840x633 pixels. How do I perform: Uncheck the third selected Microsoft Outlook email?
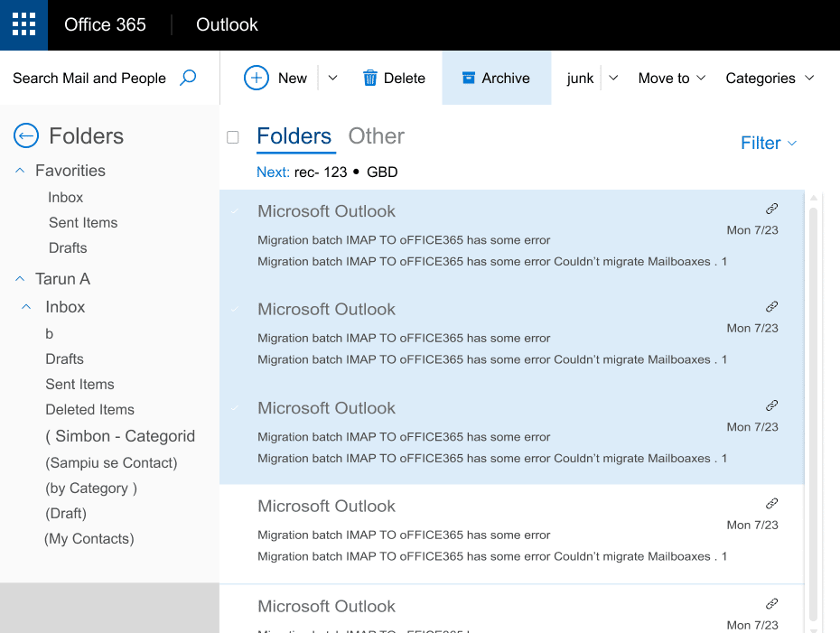(x=236, y=407)
